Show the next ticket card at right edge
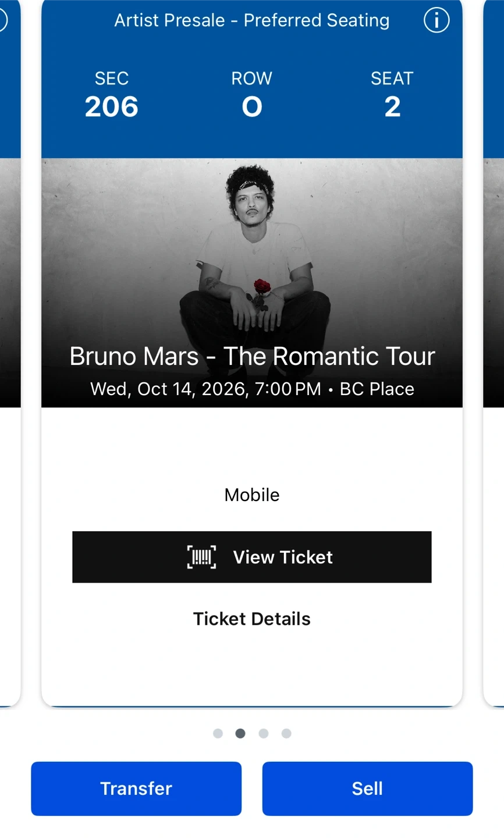This screenshot has width=504, height=838. pyautogui.click(x=494, y=349)
